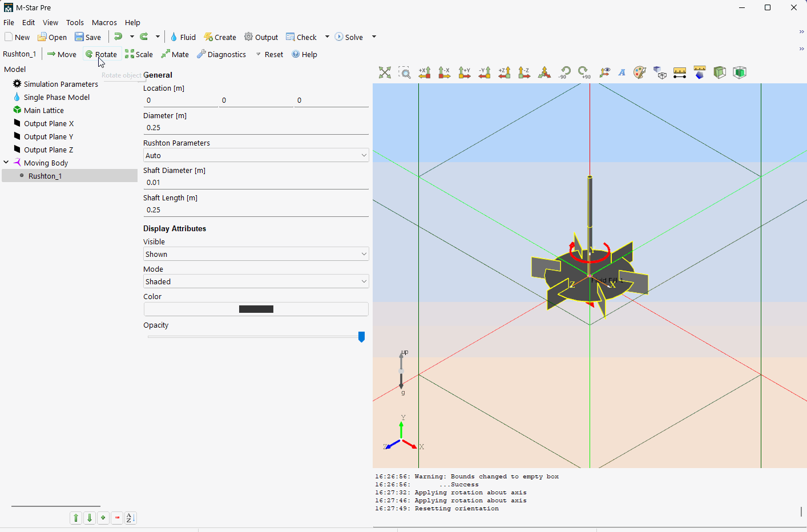807x532 pixels.
Task: Start the Solve action
Action: (x=349, y=37)
